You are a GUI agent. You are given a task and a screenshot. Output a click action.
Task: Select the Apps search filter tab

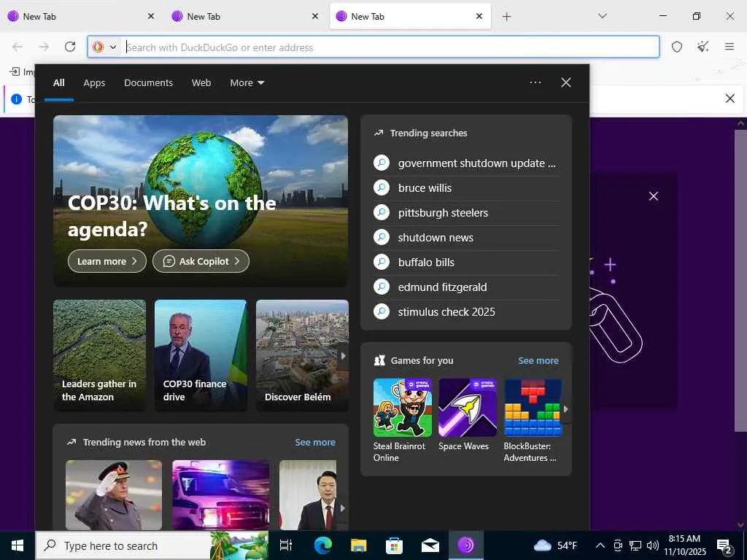coord(94,83)
